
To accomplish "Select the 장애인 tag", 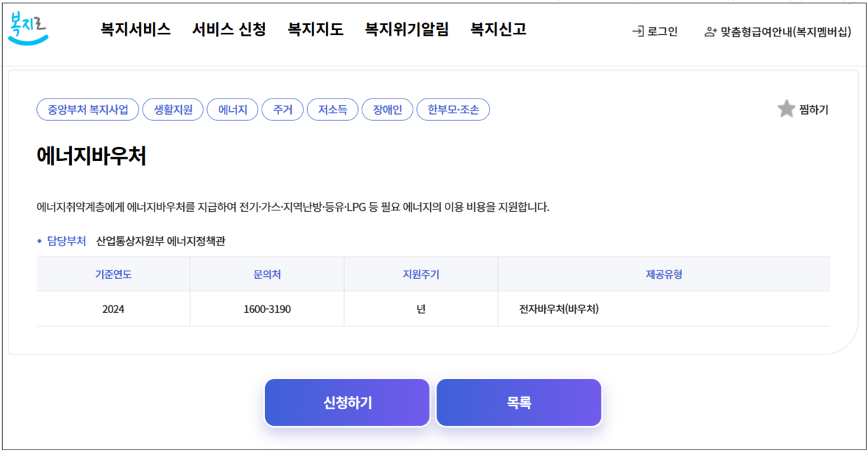I will click(387, 109).
